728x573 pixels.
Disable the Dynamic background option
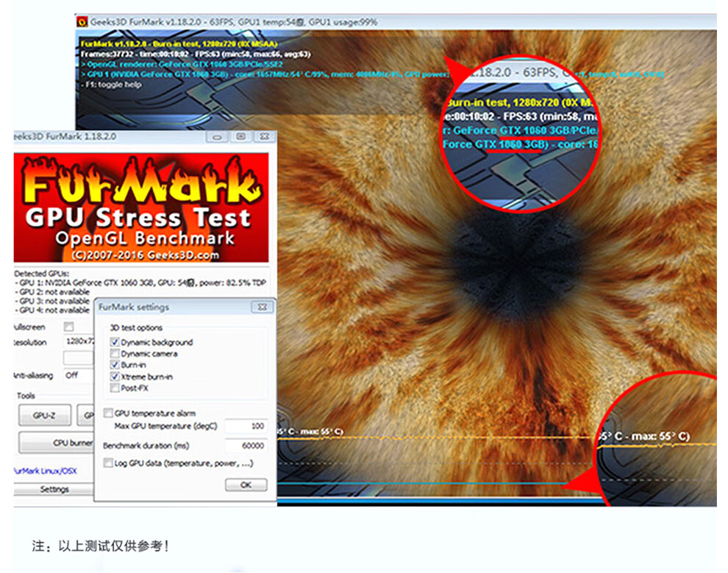pyautogui.click(x=115, y=342)
